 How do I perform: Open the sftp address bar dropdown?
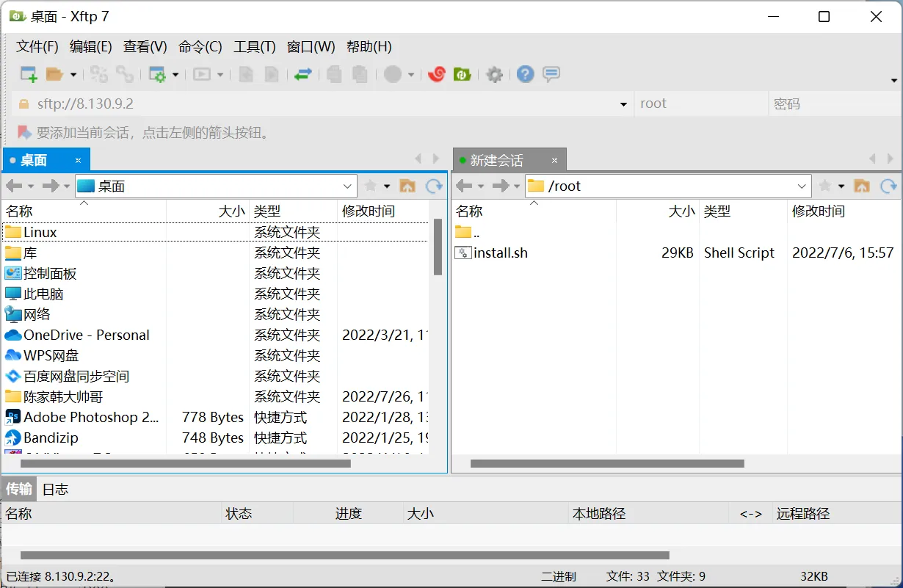(623, 104)
